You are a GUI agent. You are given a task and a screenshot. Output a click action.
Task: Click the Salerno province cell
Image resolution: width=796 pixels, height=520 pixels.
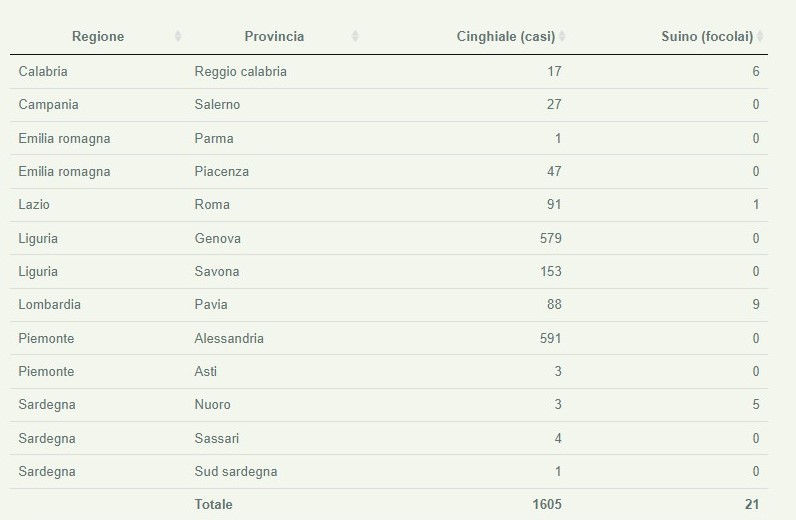(x=217, y=105)
